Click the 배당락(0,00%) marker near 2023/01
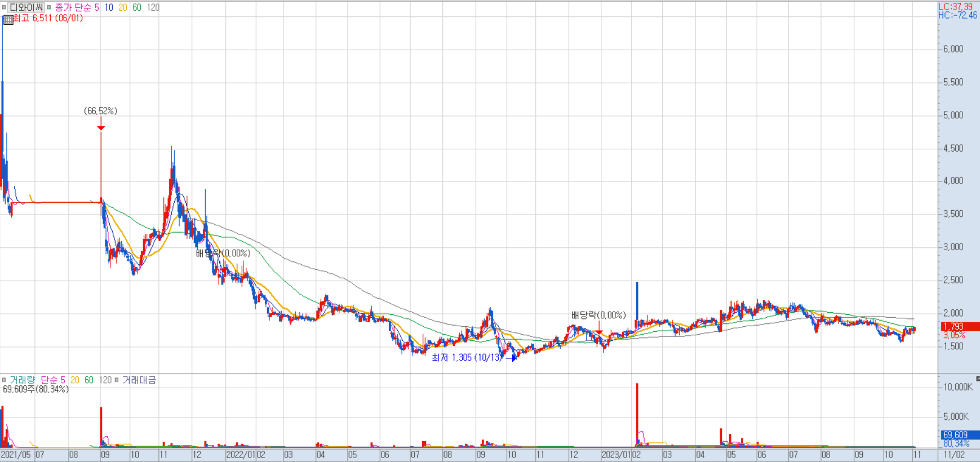The width and height of the screenshot is (980, 462). (598, 316)
